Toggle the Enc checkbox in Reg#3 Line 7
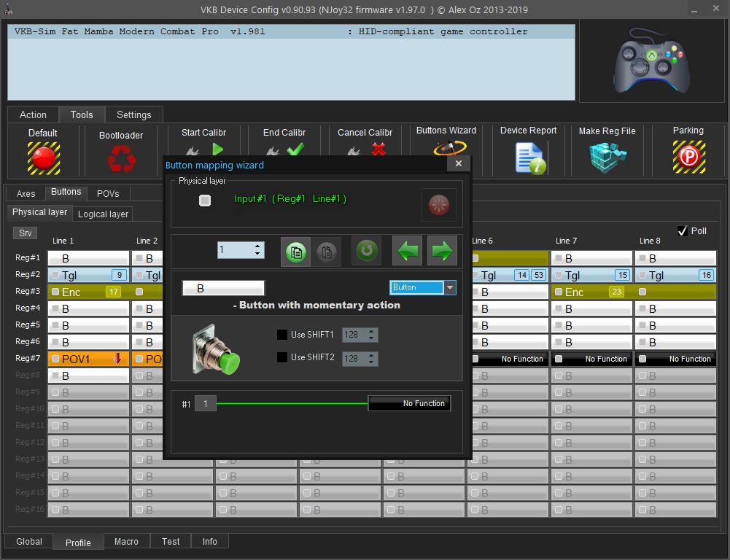730x560 pixels. tap(559, 292)
